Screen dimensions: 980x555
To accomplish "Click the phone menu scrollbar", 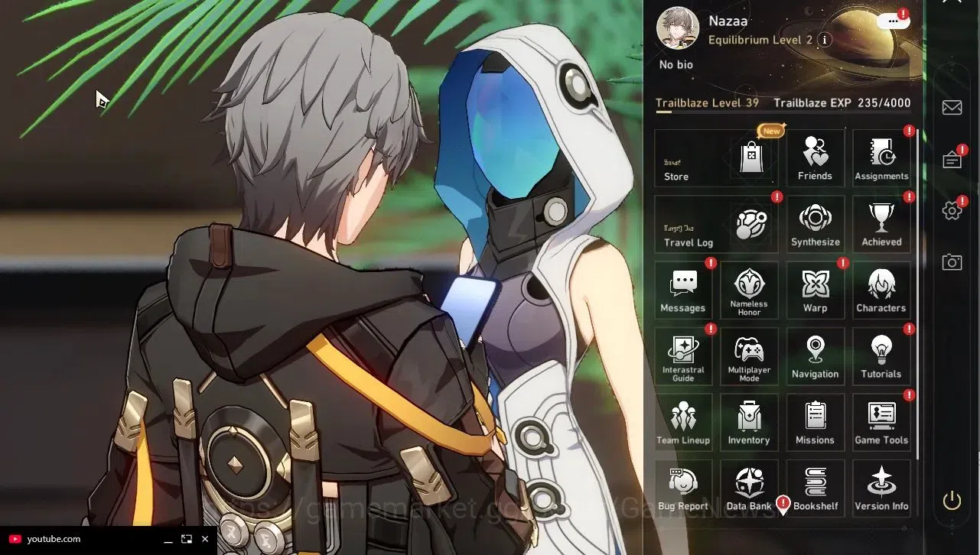I will click(x=917, y=294).
